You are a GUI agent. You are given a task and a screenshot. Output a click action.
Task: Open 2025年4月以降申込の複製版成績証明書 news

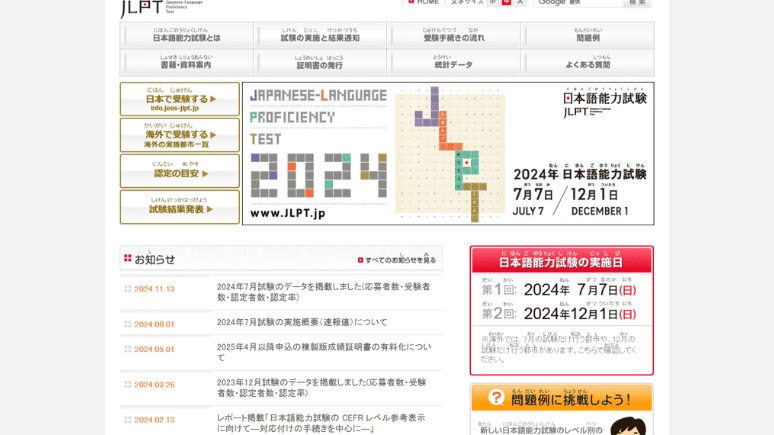(x=324, y=352)
